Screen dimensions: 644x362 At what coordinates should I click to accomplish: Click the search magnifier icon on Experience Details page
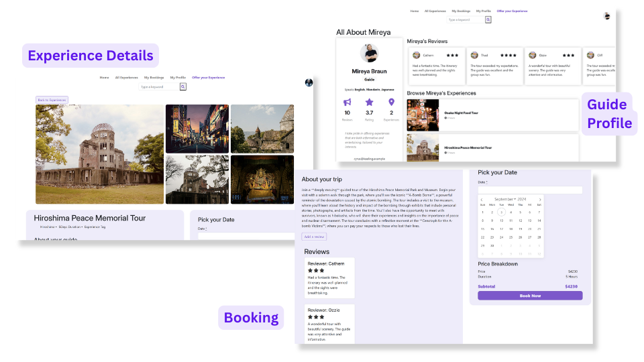pyautogui.click(x=183, y=86)
